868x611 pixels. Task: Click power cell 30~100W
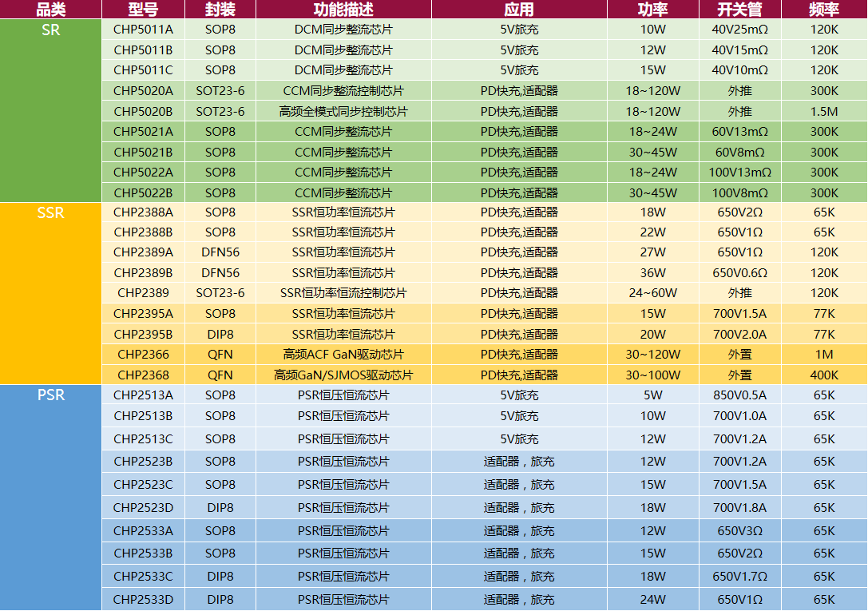point(653,375)
